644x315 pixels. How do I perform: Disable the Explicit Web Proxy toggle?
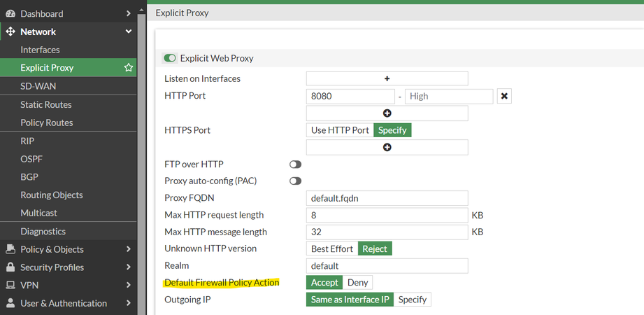[170, 58]
